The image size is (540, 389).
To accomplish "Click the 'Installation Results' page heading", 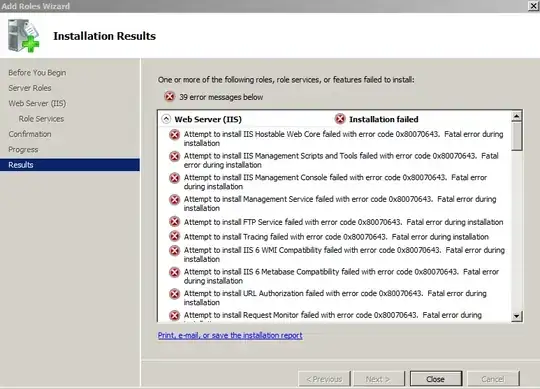I will pyautogui.click(x=104, y=36).
